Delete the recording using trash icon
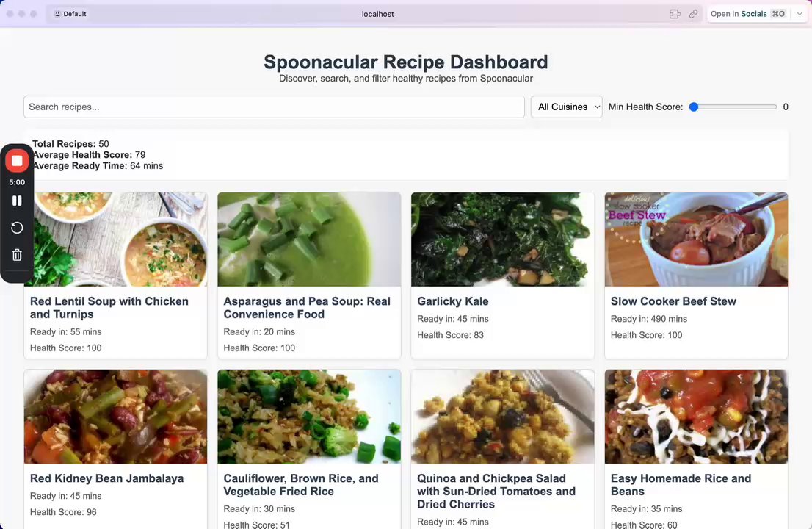The width and height of the screenshot is (812, 529). click(x=17, y=254)
